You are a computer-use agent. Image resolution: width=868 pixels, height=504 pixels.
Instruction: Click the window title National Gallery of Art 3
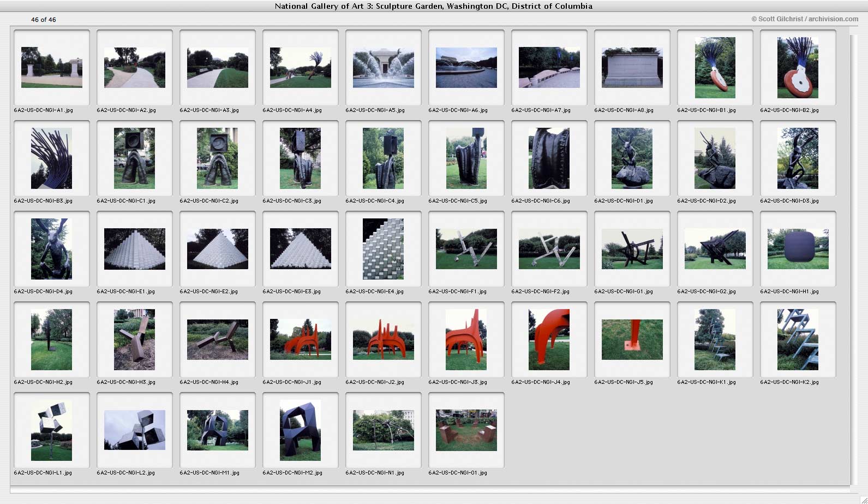click(433, 6)
